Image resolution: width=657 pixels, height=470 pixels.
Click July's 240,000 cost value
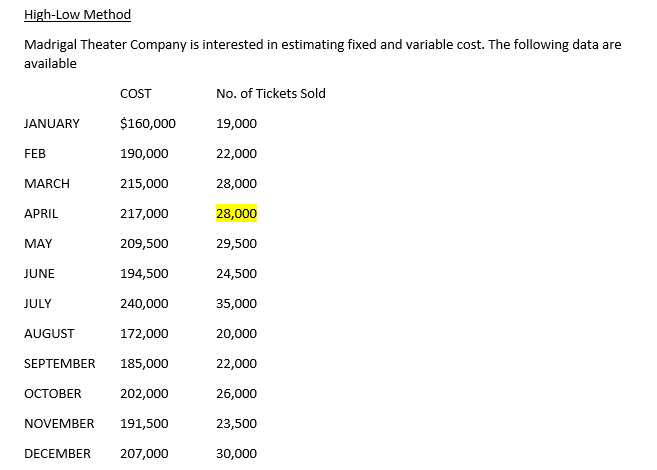pos(144,303)
